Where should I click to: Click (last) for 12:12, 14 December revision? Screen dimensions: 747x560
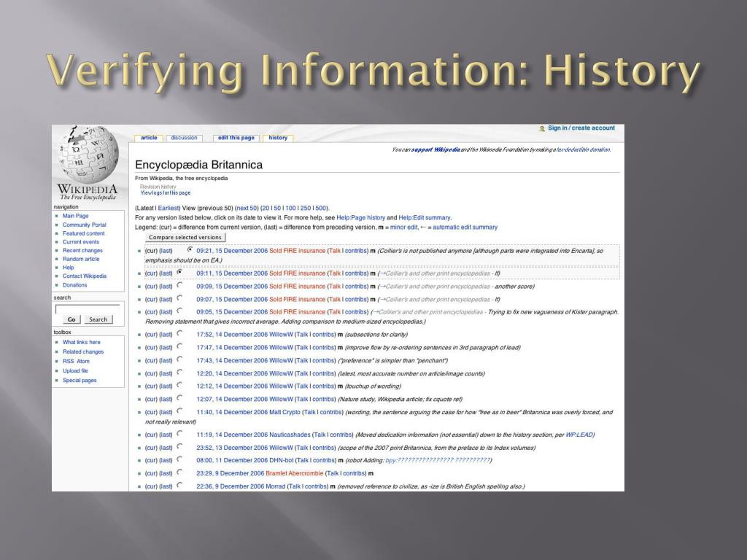pos(166,386)
